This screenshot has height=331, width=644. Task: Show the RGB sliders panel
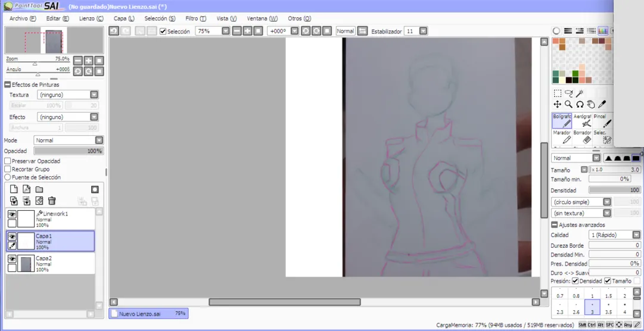[568, 31]
